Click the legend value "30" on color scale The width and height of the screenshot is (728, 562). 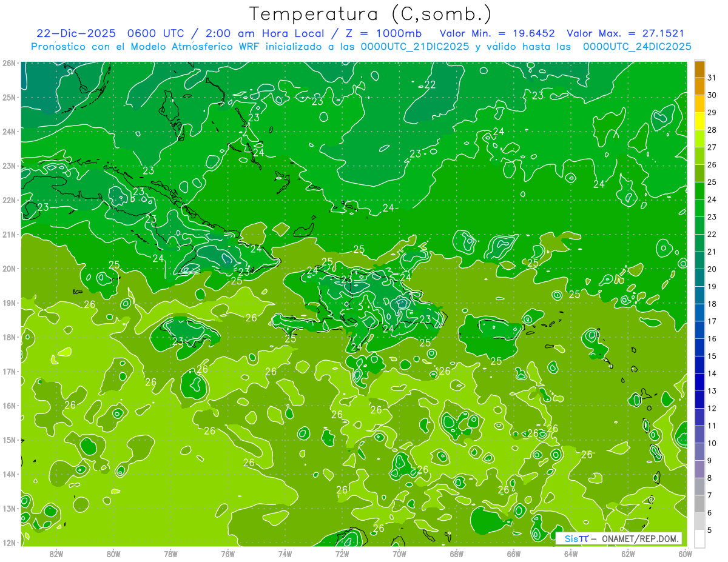click(712, 95)
